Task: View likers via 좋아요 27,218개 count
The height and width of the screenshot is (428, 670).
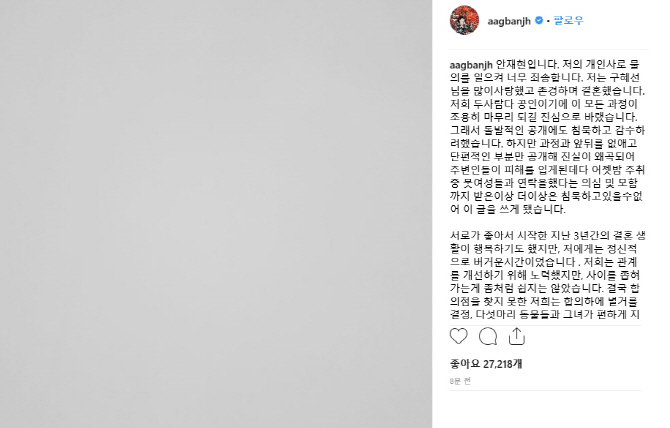Action: [486, 364]
